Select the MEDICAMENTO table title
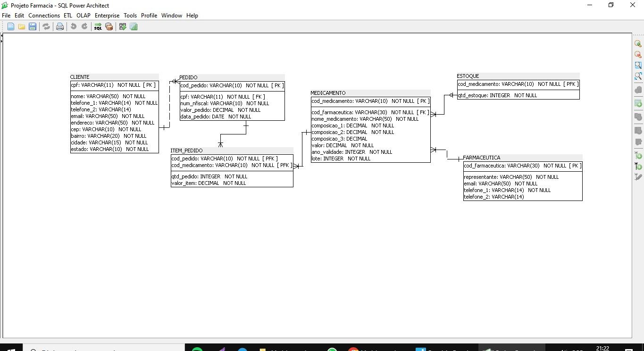644x351 pixels. (328, 93)
